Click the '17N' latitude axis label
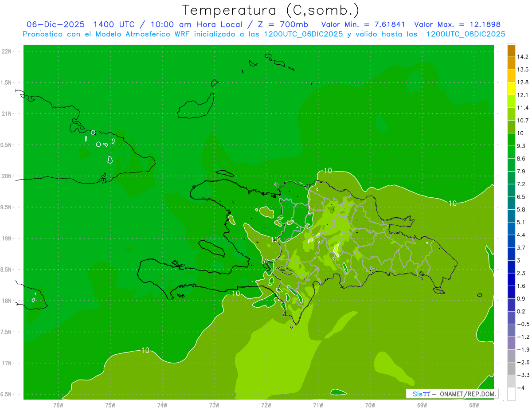The width and height of the screenshot is (532, 411). (7, 363)
